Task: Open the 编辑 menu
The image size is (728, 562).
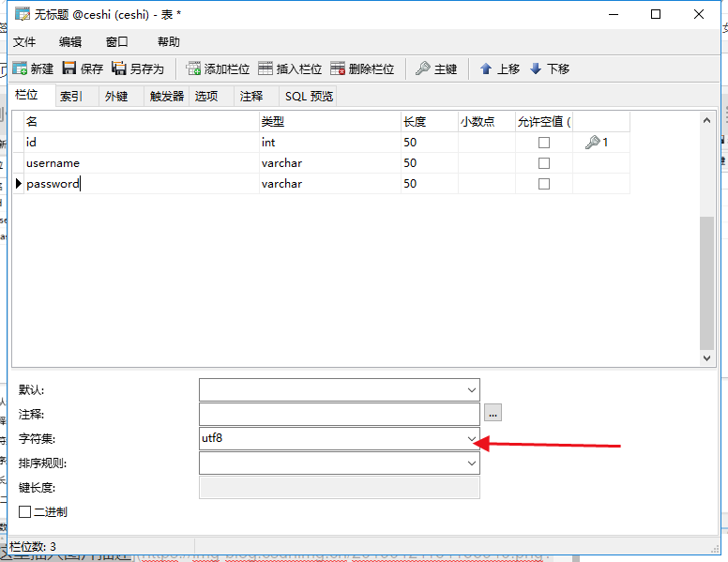Action: 70,42
